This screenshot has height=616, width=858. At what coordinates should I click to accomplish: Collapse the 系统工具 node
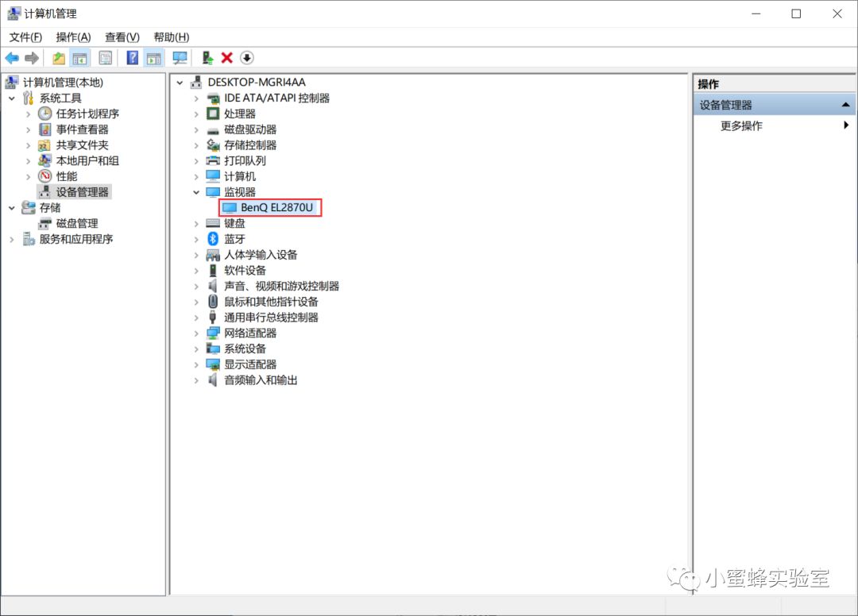coord(12,98)
